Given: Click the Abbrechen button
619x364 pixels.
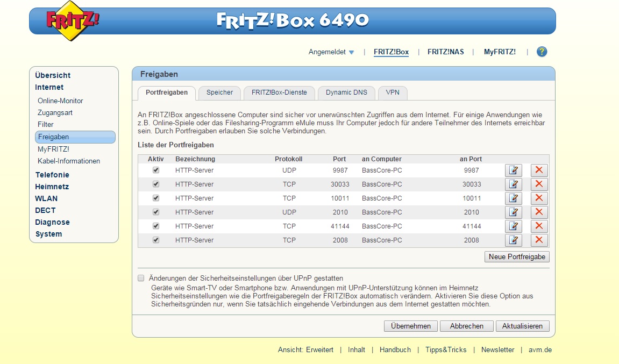Looking at the screenshot, I should click(467, 326).
